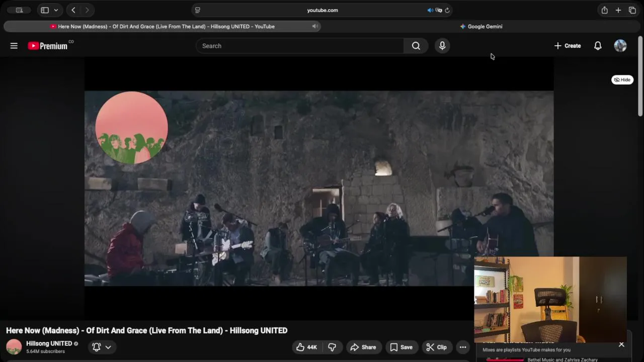Open the YouTube hamburger guide menu
Image resolution: width=644 pixels, height=362 pixels.
[x=14, y=46]
